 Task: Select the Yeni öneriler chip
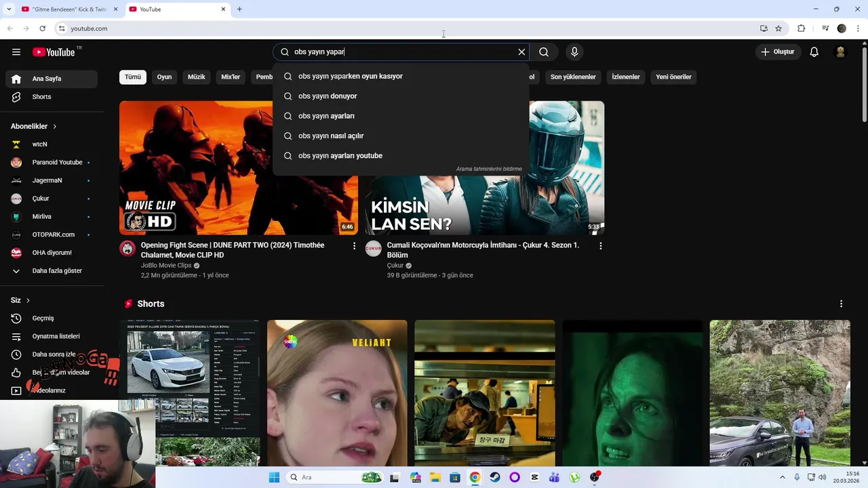pyautogui.click(x=673, y=77)
